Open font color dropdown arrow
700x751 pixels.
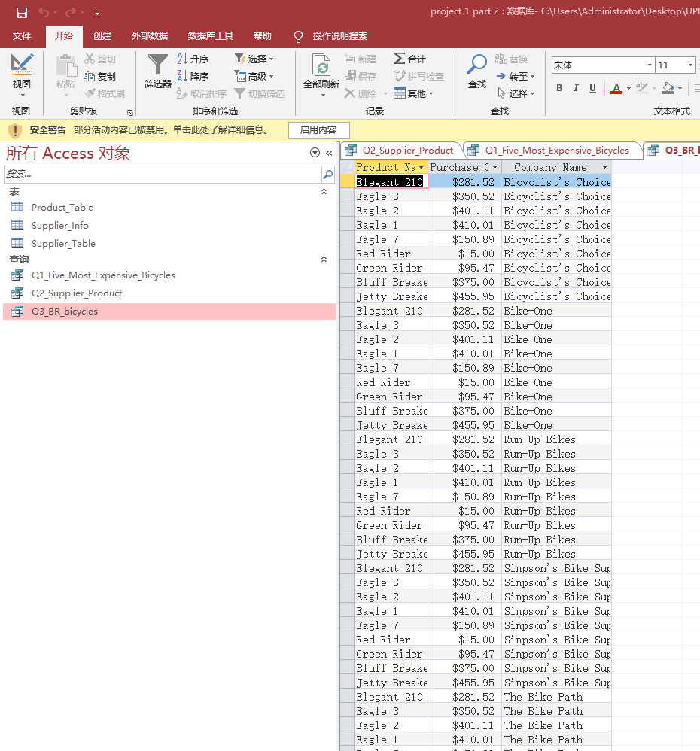pyautogui.click(x=628, y=89)
